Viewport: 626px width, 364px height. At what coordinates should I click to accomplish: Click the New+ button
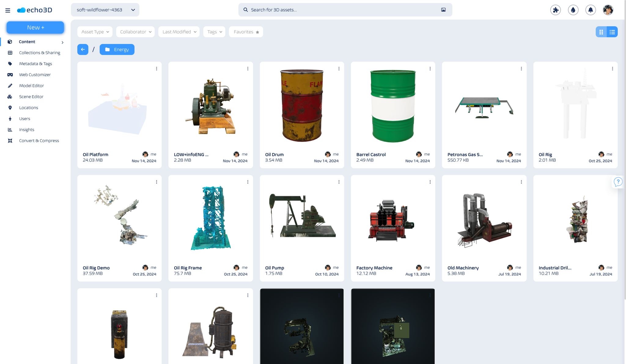click(35, 27)
